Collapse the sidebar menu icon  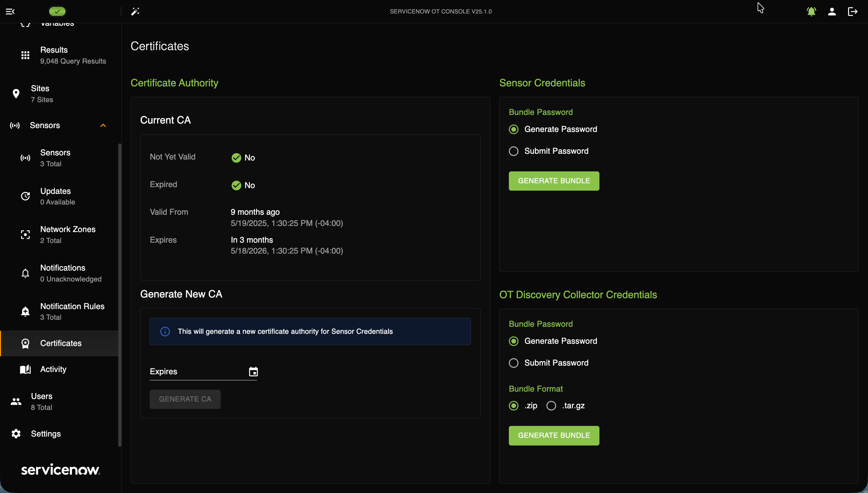click(10, 12)
